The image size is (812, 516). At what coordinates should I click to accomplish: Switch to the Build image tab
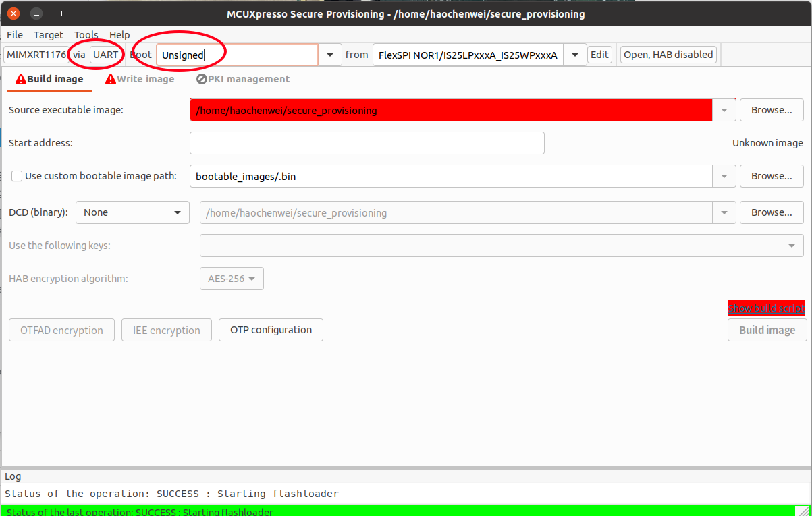click(49, 79)
